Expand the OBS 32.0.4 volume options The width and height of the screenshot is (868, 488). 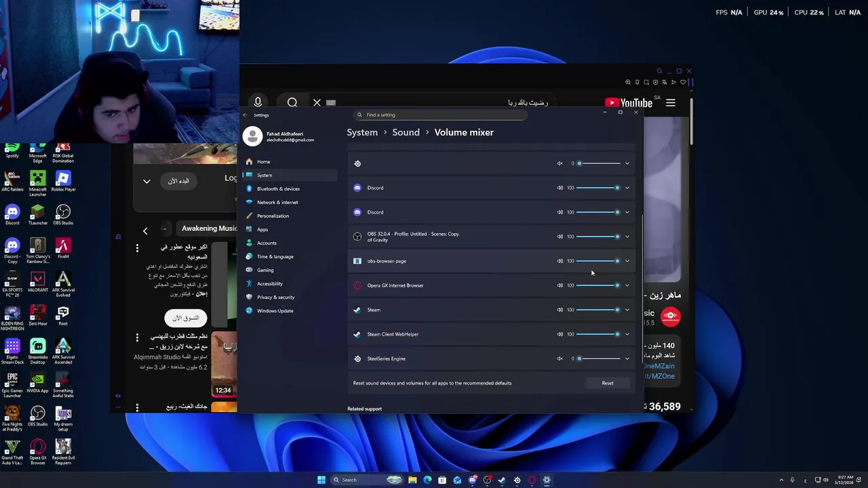[627, 237]
